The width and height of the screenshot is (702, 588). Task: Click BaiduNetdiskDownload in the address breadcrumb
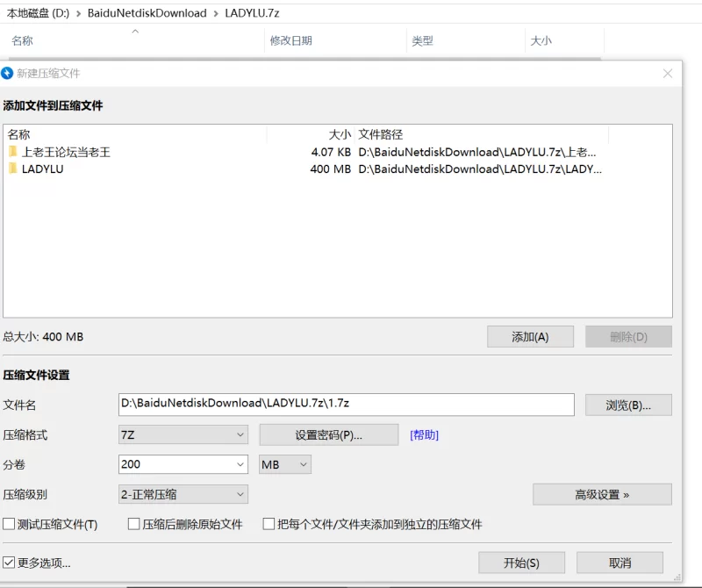tap(147, 13)
